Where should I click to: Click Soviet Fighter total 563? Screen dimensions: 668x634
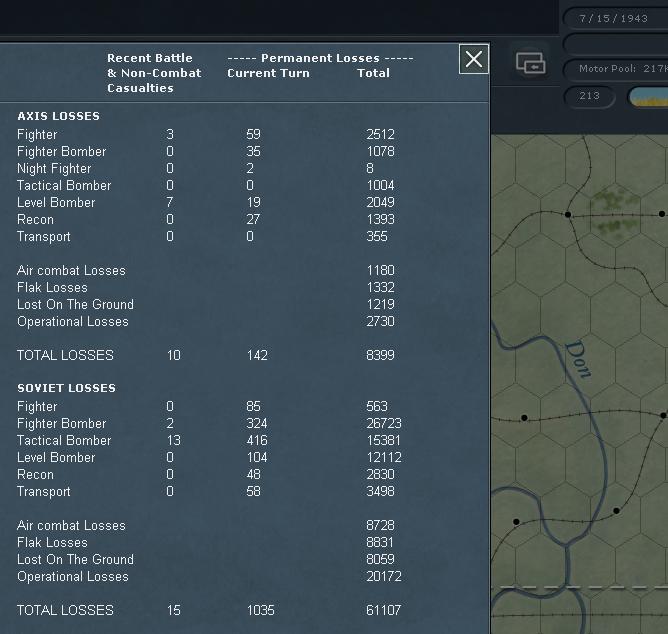pos(377,406)
